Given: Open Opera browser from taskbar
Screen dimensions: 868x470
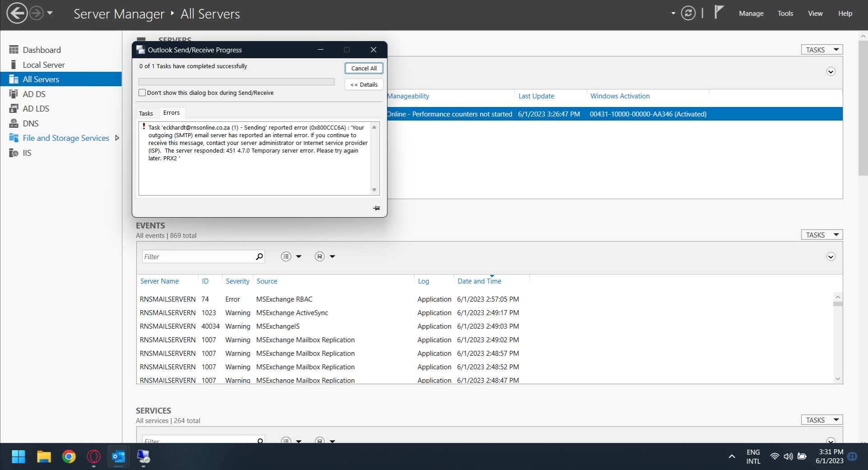Looking at the screenshot, I should 94,457.
